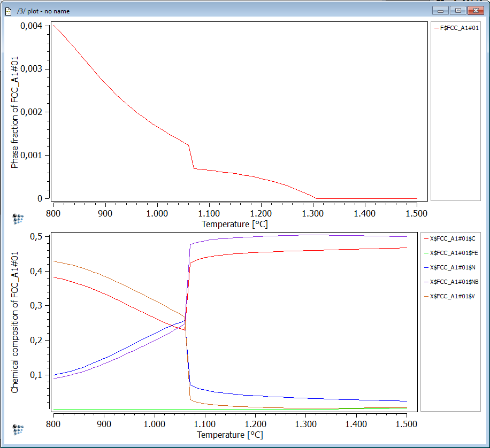
Task: Click the MatCalc logo below the chemical composition plot
Action: [18, 429]
